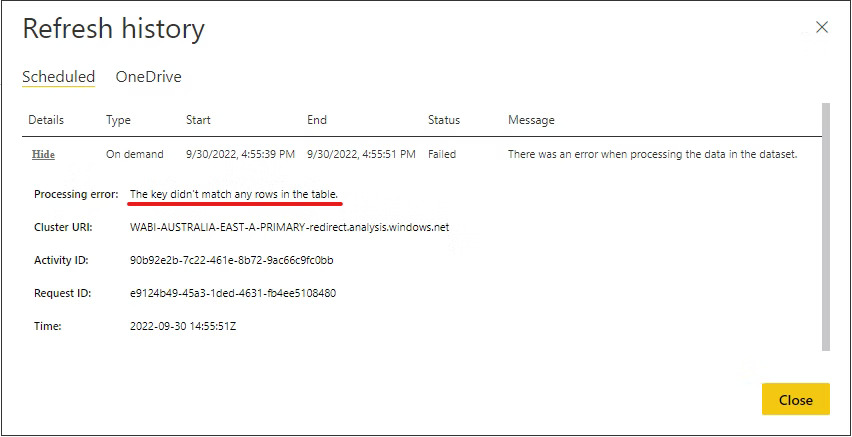The width and height of the screenshot is (852, 437).
Task: Click the Start column header
Action: tap(198, 120)
